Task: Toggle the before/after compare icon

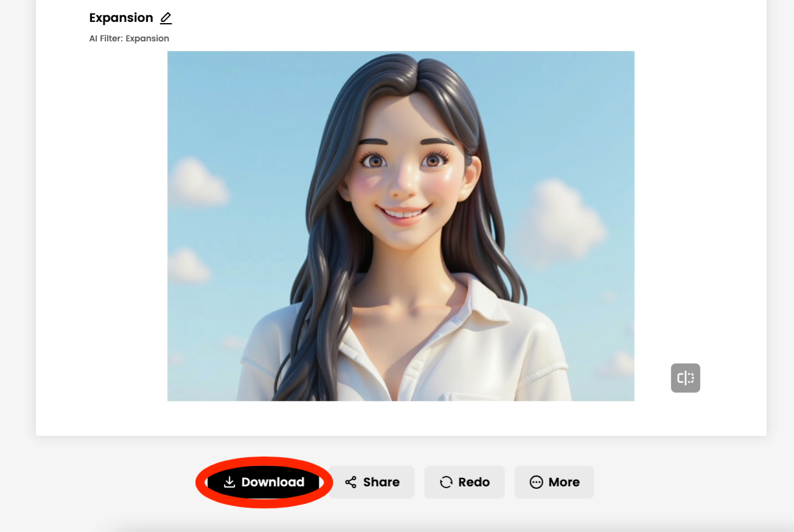Action: 685,378
